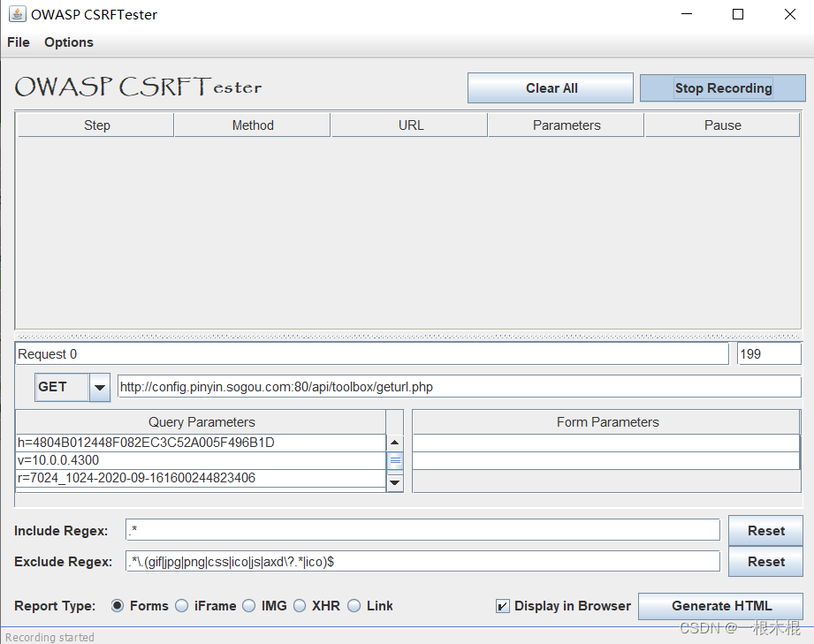Click the URL column header
This screenshot has height=644, width=814.
click(x=409, y=125)
